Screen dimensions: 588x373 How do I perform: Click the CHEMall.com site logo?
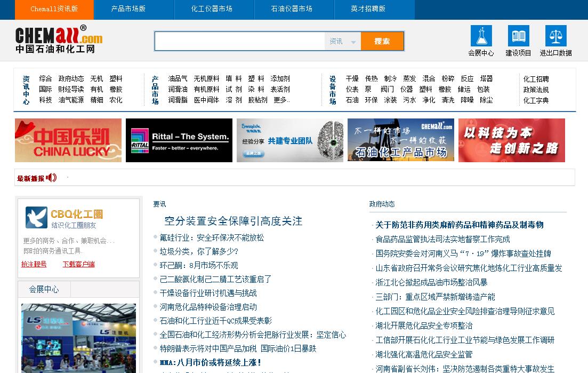(59, 39)
